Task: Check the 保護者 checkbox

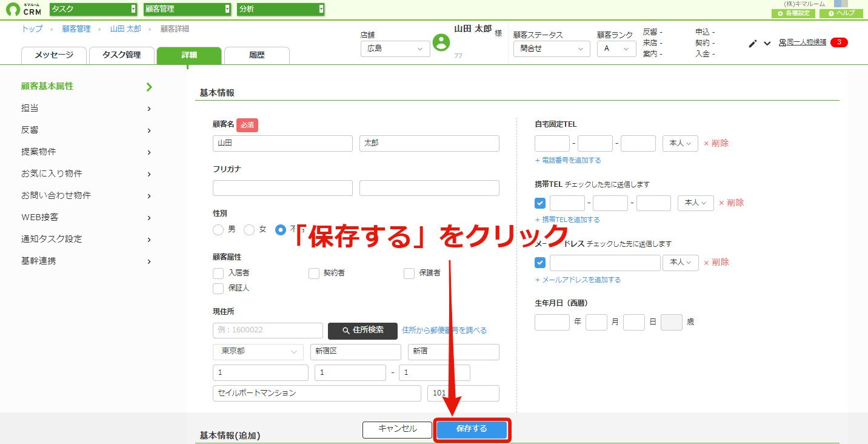Action: point(409,274)
